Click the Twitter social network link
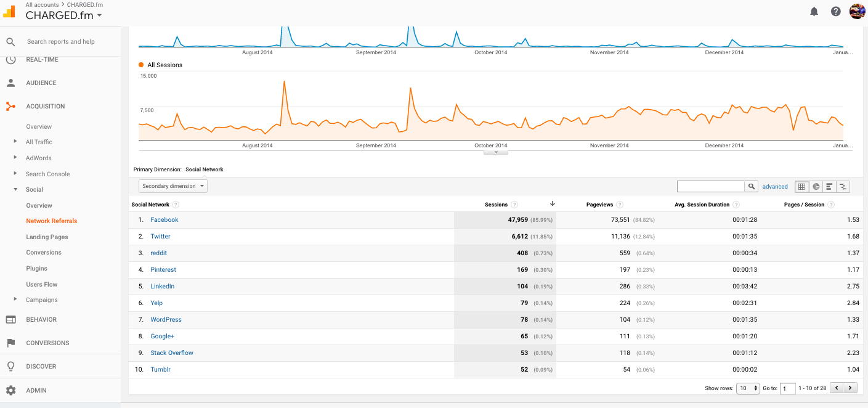 (160, 236)
